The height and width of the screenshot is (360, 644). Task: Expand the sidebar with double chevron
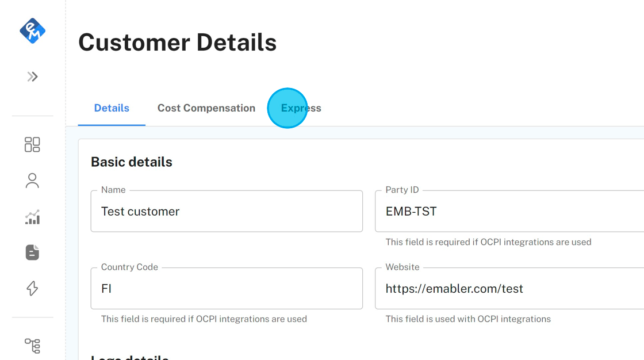(x=32, y=76)
